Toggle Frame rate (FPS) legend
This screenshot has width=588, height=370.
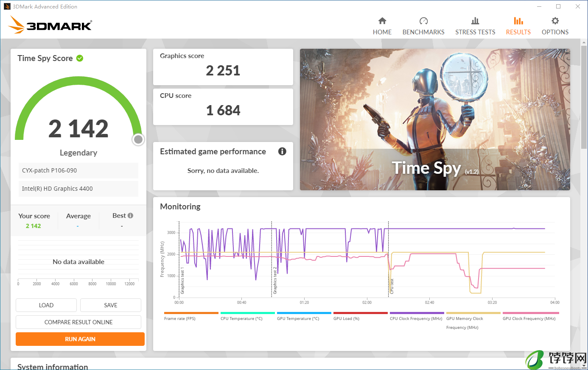pyautogui.click(x=191, y=316)
